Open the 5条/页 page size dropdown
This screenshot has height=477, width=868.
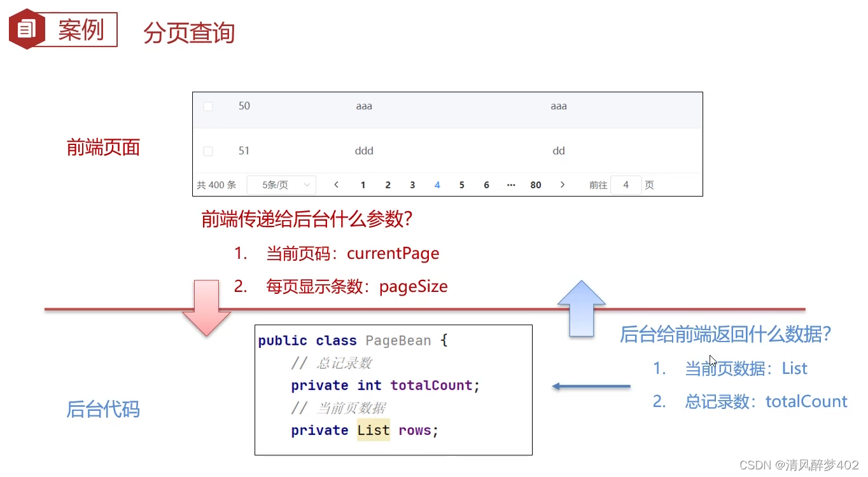point(281,185)
